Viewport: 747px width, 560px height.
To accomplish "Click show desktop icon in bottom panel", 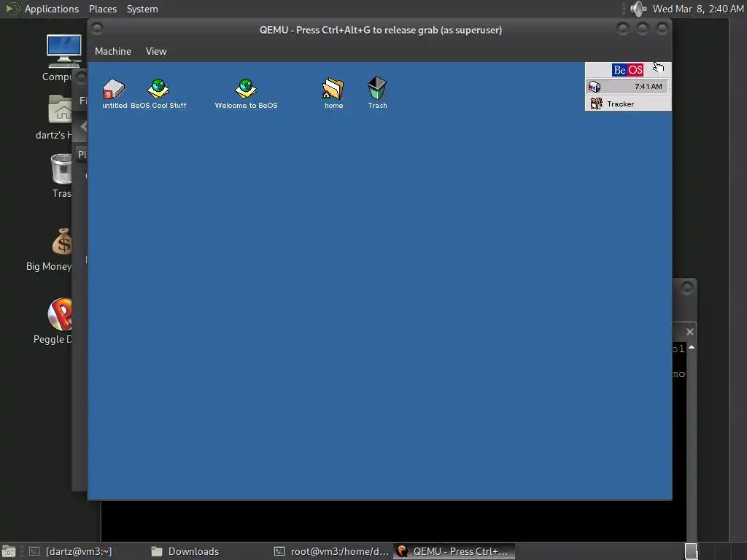I will [x=9, y=551].
